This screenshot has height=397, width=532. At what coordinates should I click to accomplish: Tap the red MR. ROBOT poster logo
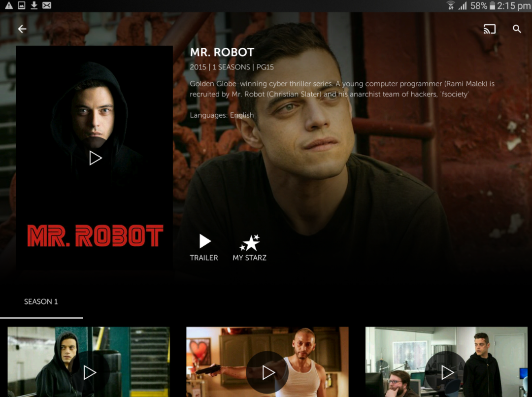(96, 235)
